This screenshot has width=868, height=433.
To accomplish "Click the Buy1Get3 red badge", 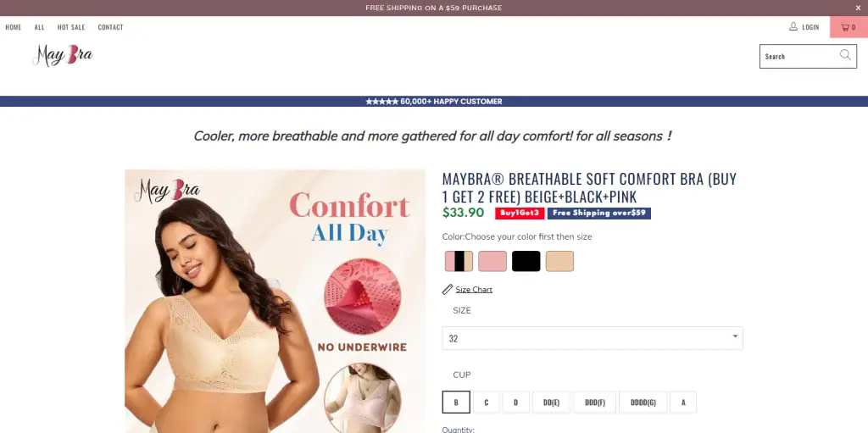I will pos(520,214).
